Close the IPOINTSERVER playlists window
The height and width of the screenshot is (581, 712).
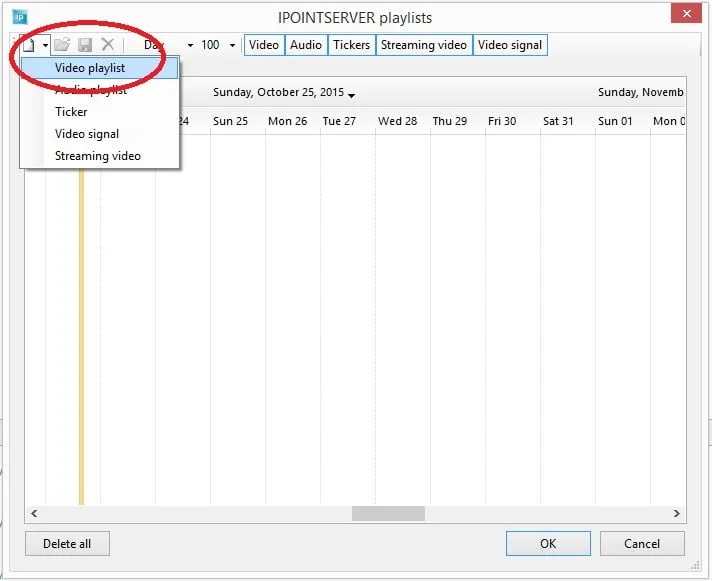(686, 14)
